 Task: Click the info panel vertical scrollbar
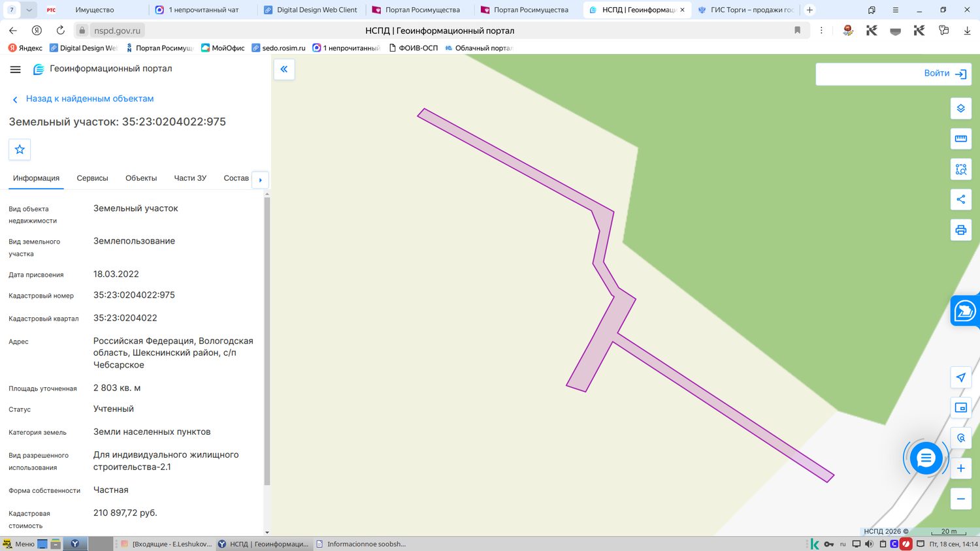pos(267,341)
